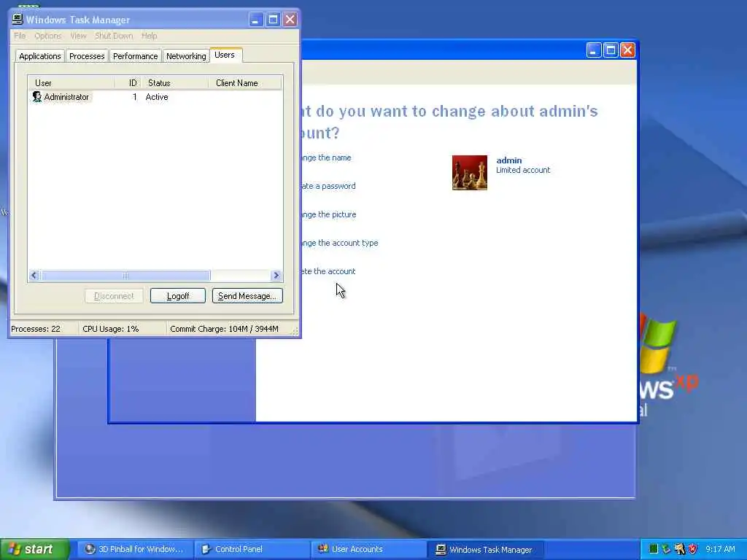
Task: Minimize the User Accounts window
Action: pyautogui.click(x=594, y=50)
